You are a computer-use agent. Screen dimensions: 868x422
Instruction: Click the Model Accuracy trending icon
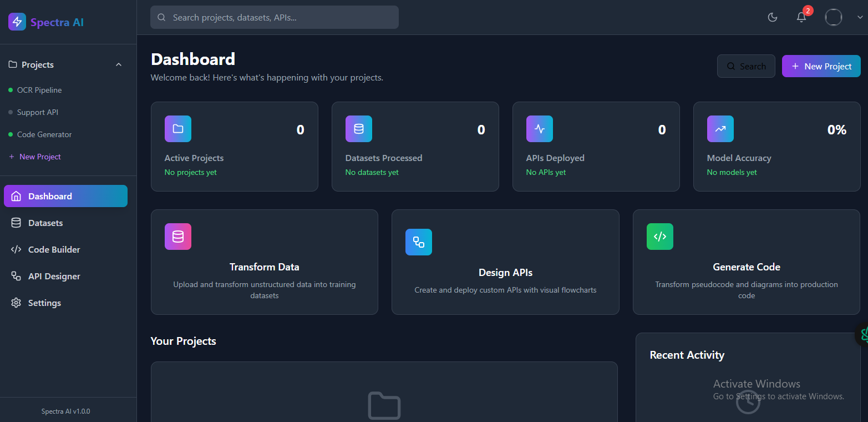[720, 129]
